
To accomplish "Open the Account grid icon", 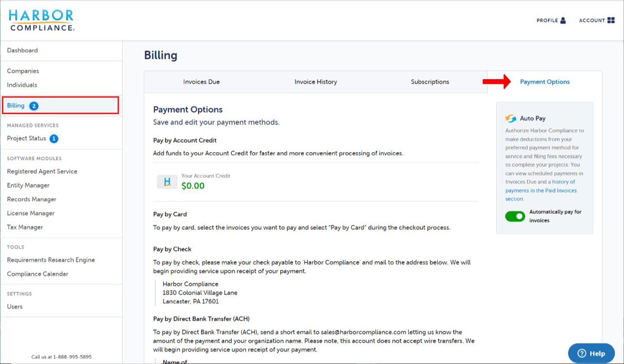I will point(611,20).
